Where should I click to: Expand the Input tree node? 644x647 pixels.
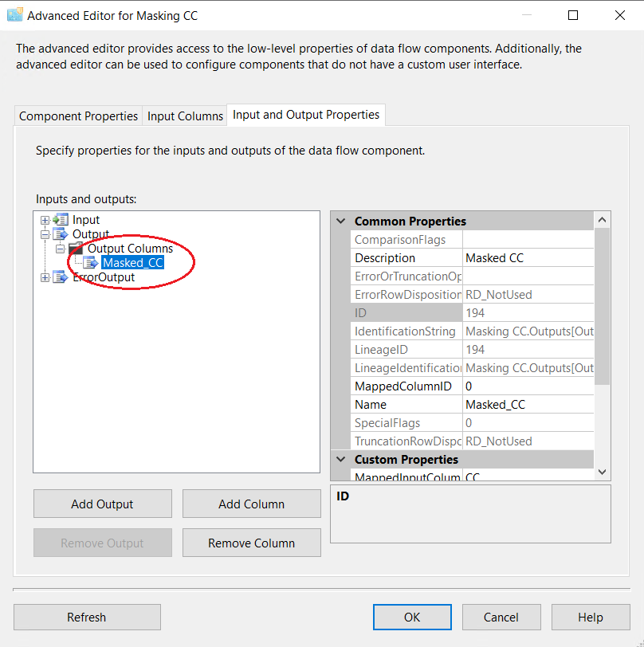pos(45,221)
